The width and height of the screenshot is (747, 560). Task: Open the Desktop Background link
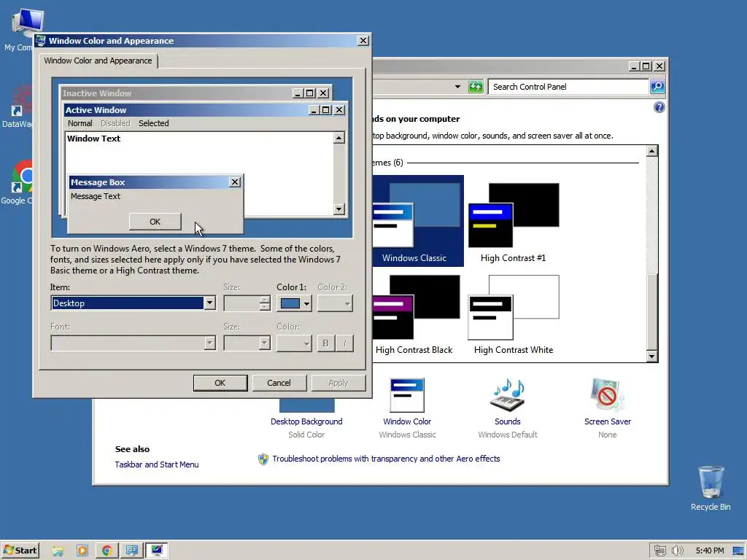point(306,421)
